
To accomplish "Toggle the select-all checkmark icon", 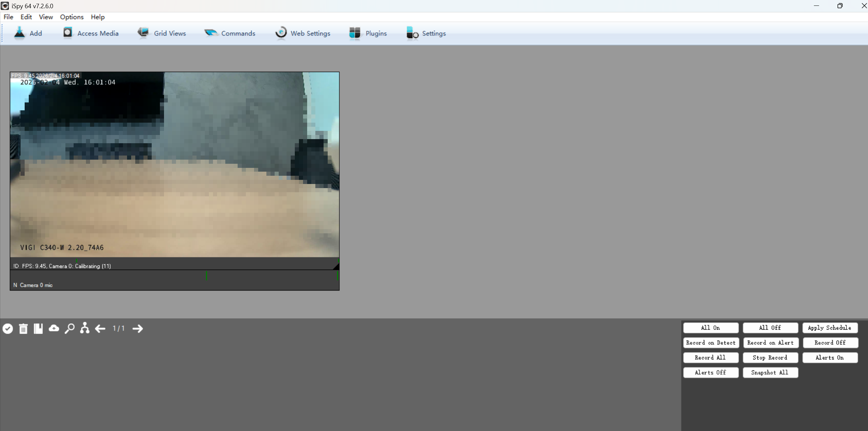I will click(8, 328).
